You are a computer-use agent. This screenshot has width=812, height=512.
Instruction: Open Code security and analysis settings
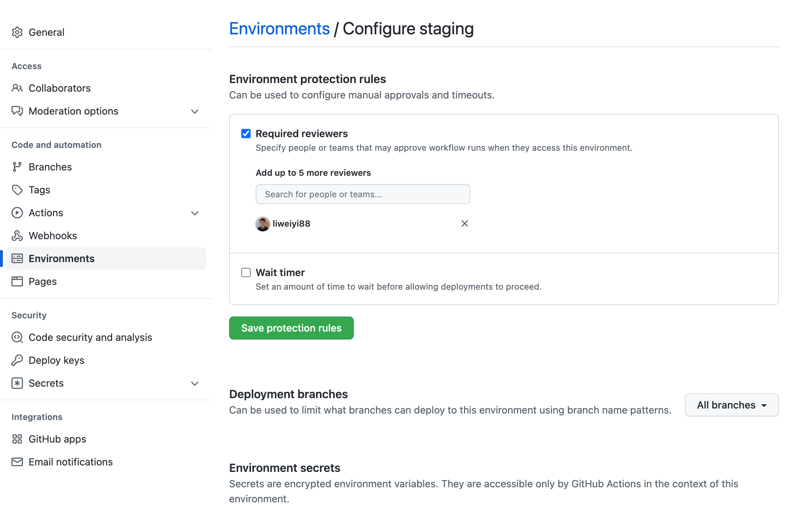coord(90,337)
